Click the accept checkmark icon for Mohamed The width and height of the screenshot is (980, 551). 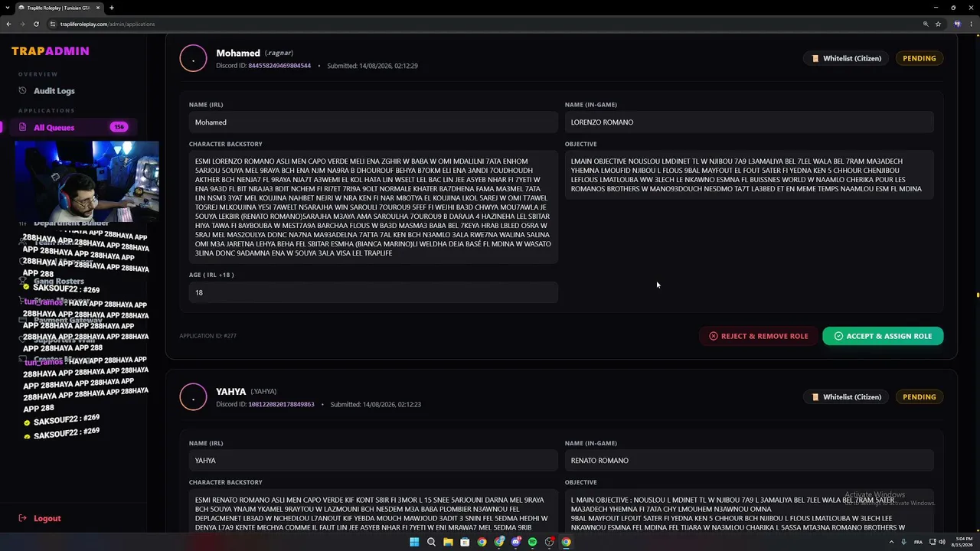coord(838,336)
